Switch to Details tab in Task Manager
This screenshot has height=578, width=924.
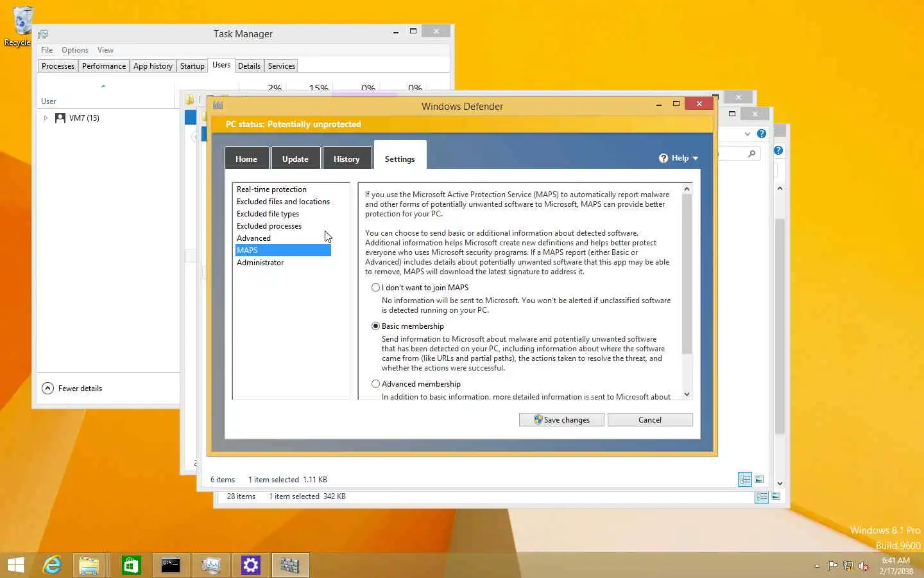(249, 66)
